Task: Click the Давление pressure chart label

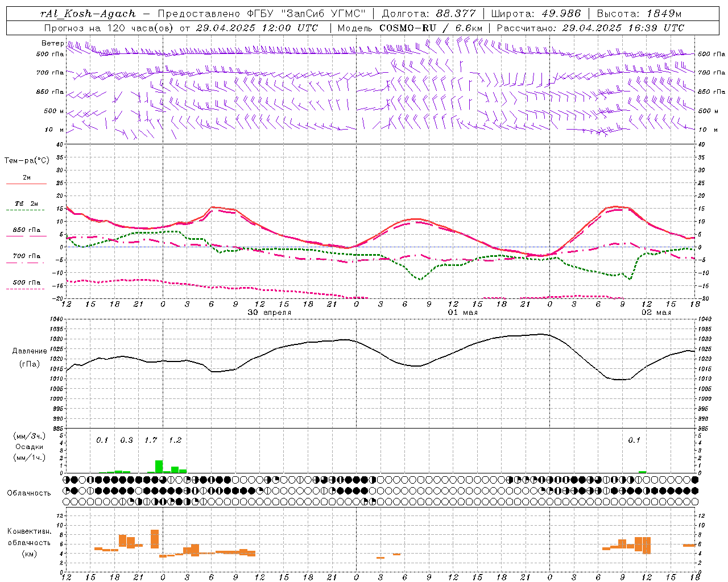Action: coord(30,351)
